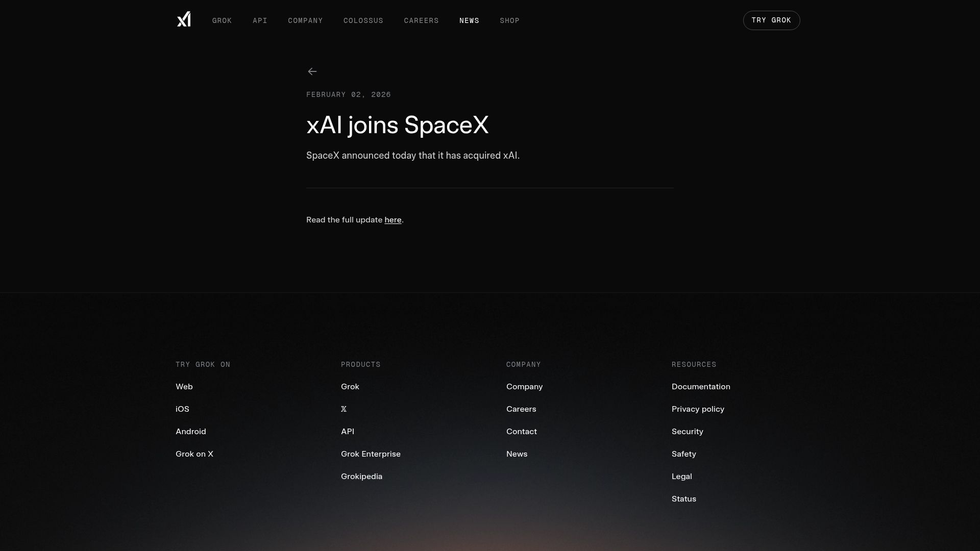Click the Try Grok button
This screenshot has width=980, height=551.
point(771,20)
